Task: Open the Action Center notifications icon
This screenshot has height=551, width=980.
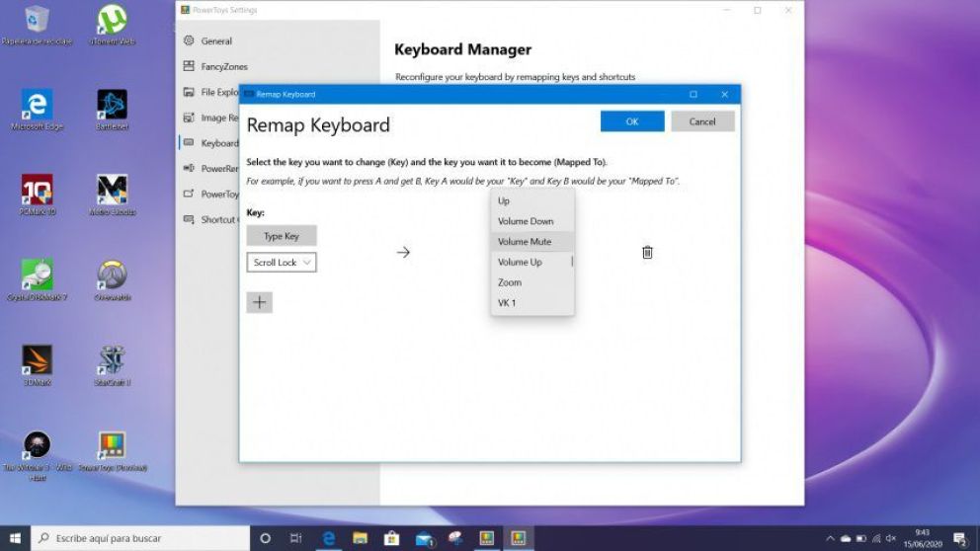Action: (960, 538)
